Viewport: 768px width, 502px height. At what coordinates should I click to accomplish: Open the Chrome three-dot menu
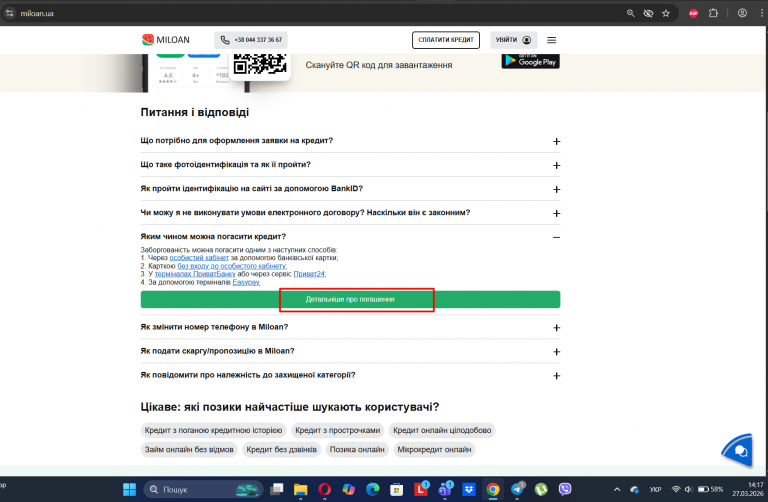[x=762, y=13]
